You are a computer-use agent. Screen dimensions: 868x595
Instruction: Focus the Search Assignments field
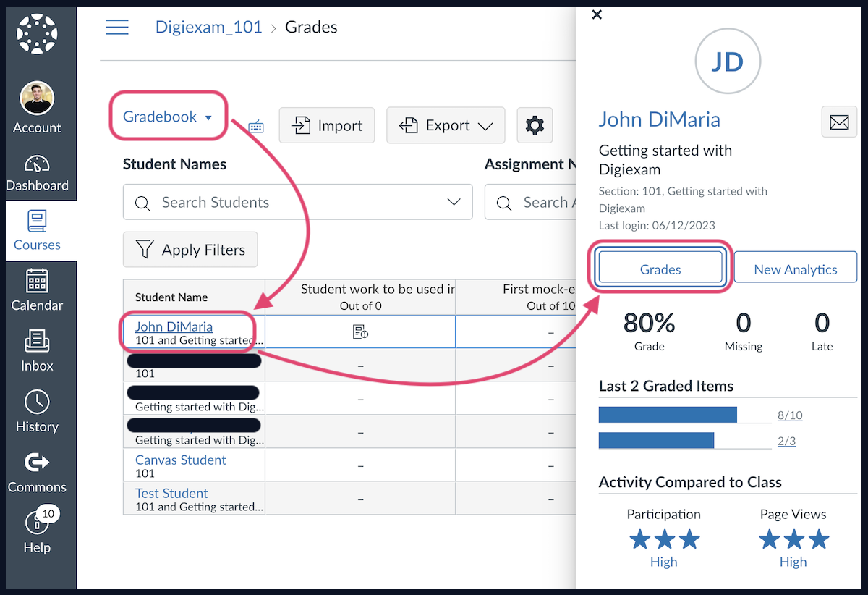click(530, 202)
